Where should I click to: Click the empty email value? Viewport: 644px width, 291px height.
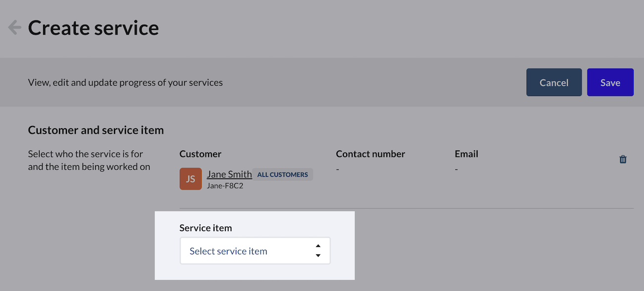456,169
